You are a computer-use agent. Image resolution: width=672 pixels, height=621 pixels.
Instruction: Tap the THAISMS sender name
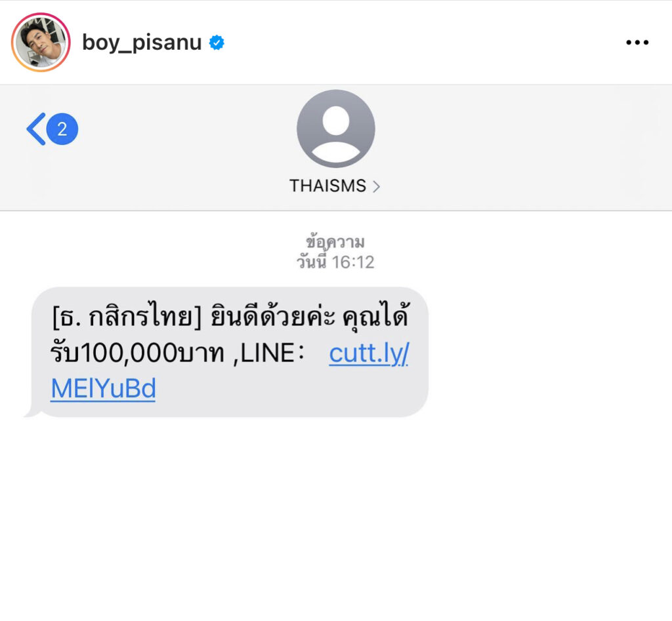pos(327,186)
